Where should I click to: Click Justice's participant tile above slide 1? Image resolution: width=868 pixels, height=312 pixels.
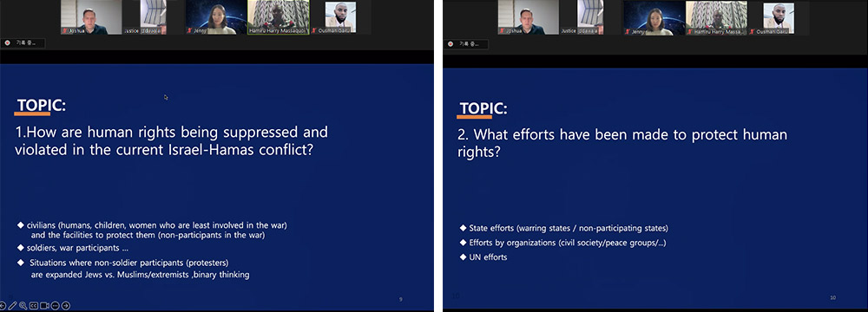[145, 17]
